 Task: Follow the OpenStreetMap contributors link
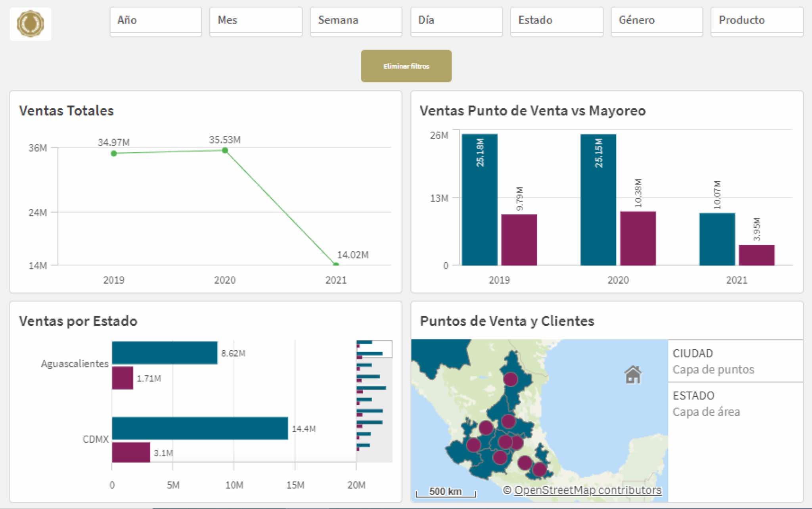pos(588,490)
